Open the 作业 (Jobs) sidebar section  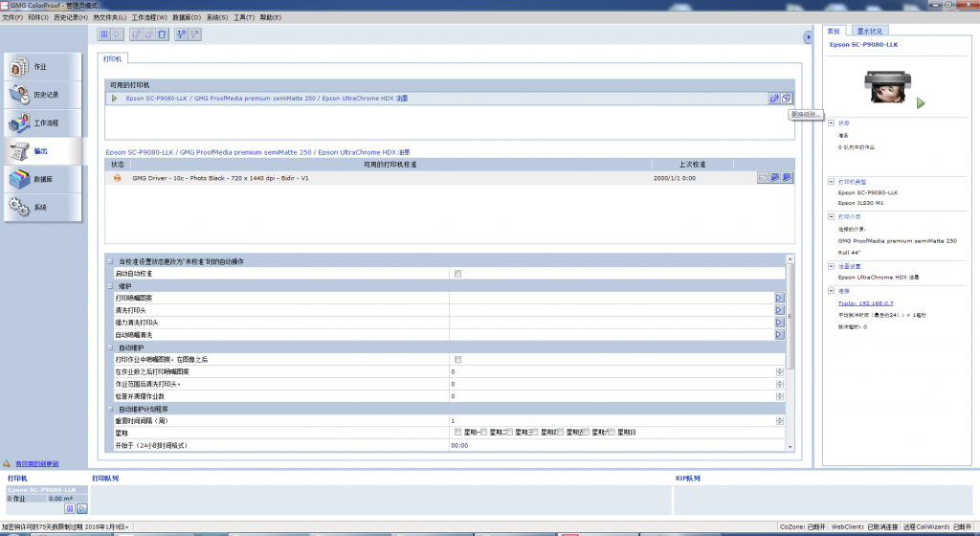coord(42,66)
